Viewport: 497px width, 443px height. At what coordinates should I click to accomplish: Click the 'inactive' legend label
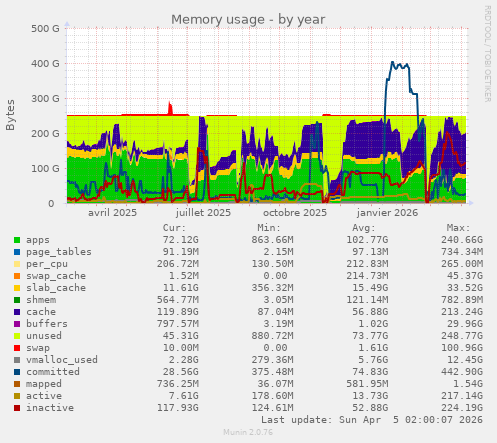(50, 408)
